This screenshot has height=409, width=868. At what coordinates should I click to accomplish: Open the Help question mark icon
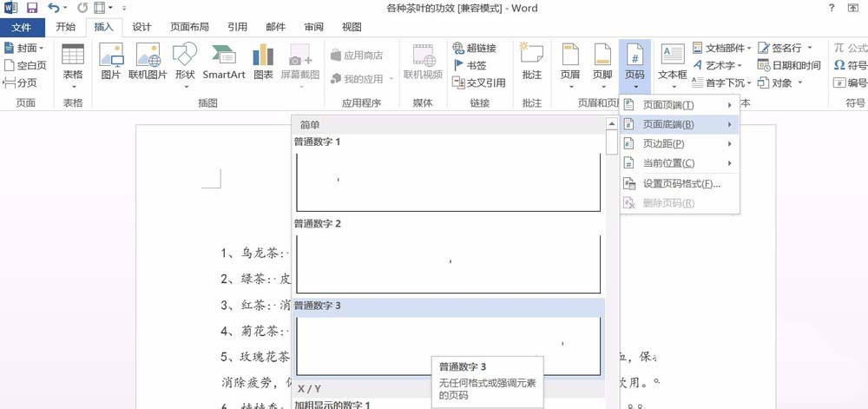832,8
